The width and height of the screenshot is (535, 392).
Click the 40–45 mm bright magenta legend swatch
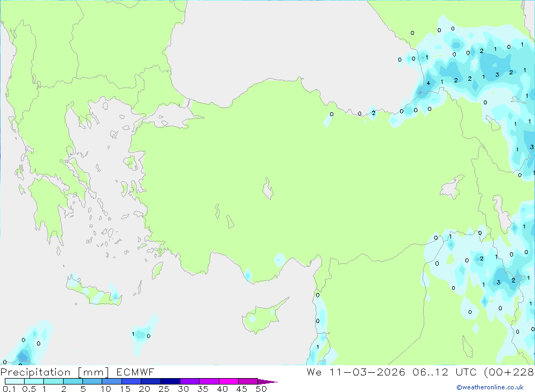(228, 381)
